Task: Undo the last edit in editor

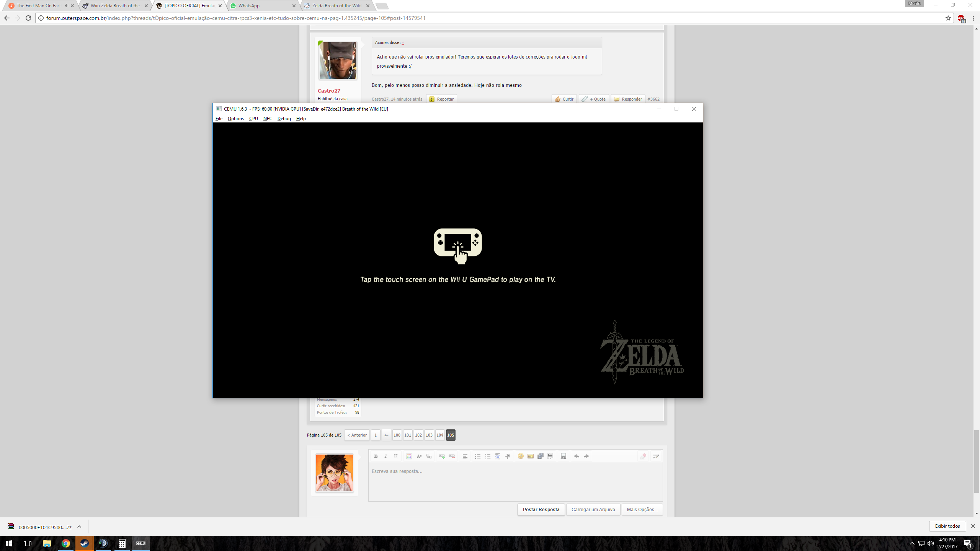Action: click(x=577, y=456)
